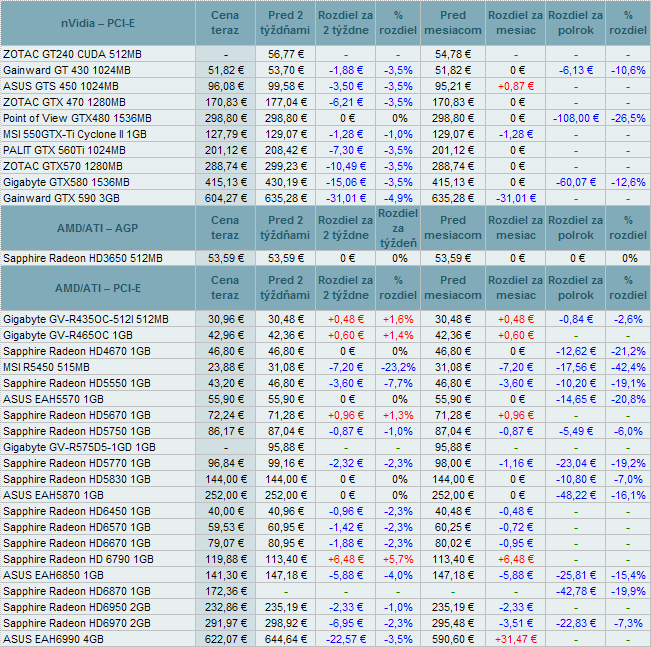Click MSI 550GTX-Ti Cyclone II 1GB name

[x=75, y=135]
